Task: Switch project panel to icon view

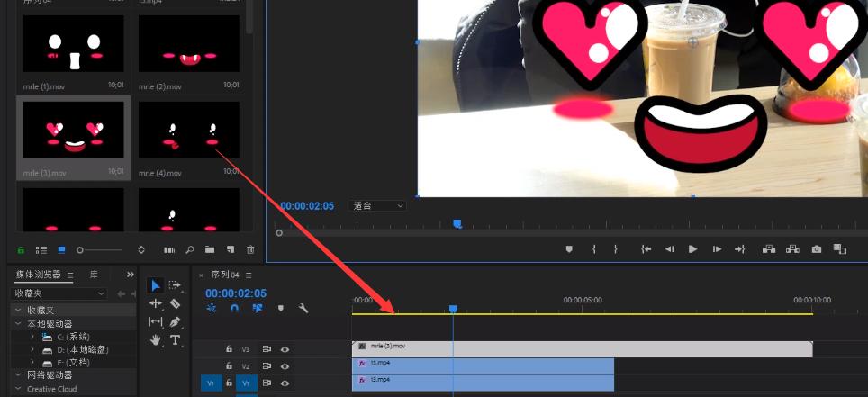Action: point(61,250)
